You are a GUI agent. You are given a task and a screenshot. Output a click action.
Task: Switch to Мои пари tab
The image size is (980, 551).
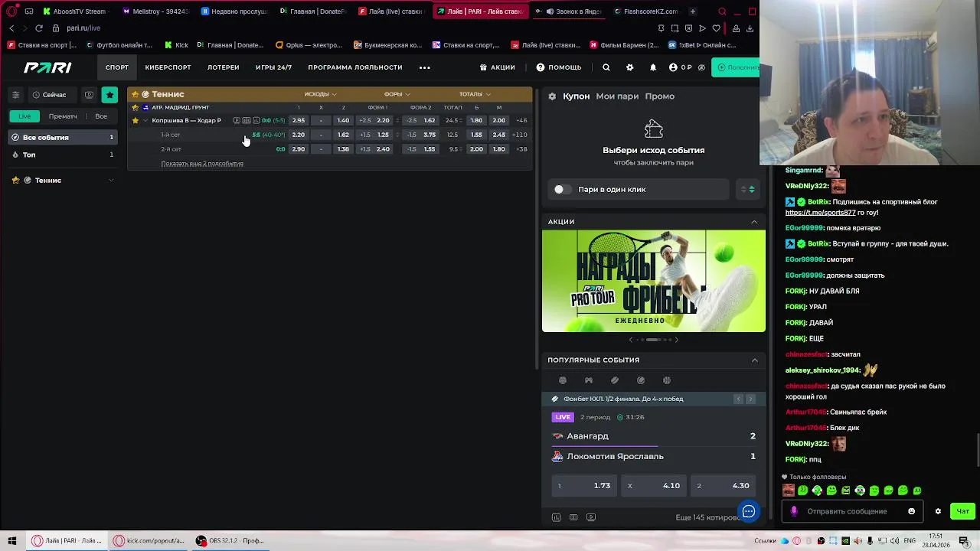617,96
